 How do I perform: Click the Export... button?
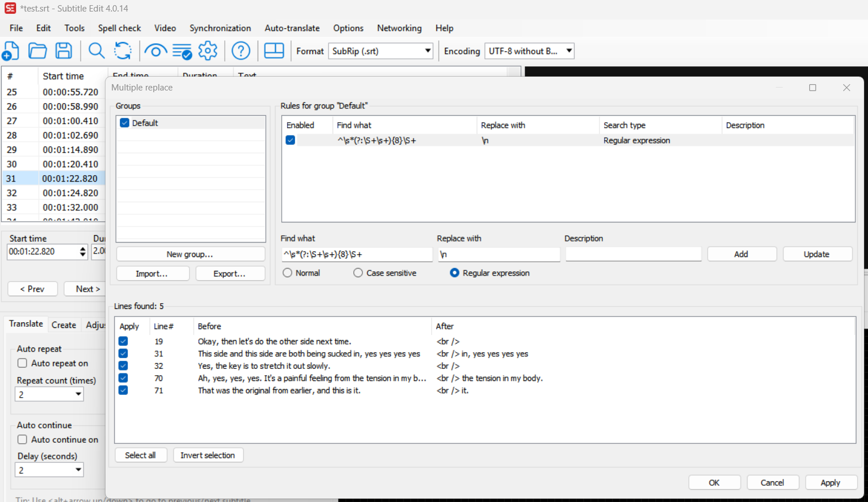230,274
